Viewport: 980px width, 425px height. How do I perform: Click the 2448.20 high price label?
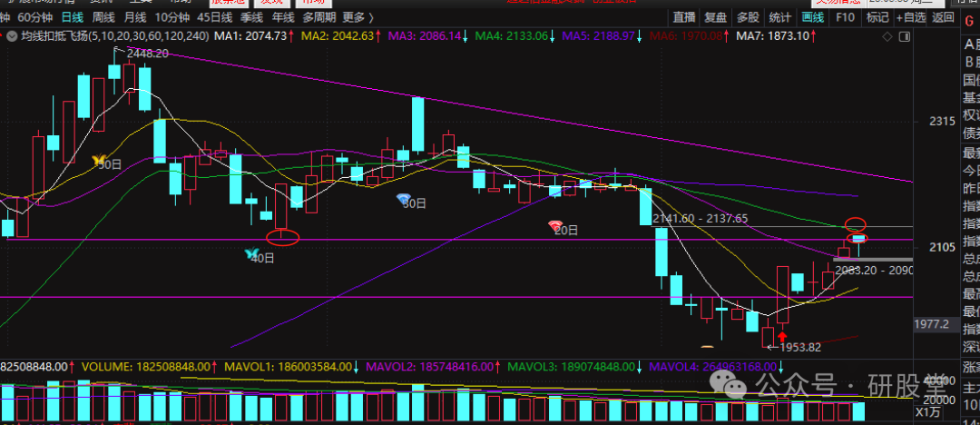click(x=147, y=54)
